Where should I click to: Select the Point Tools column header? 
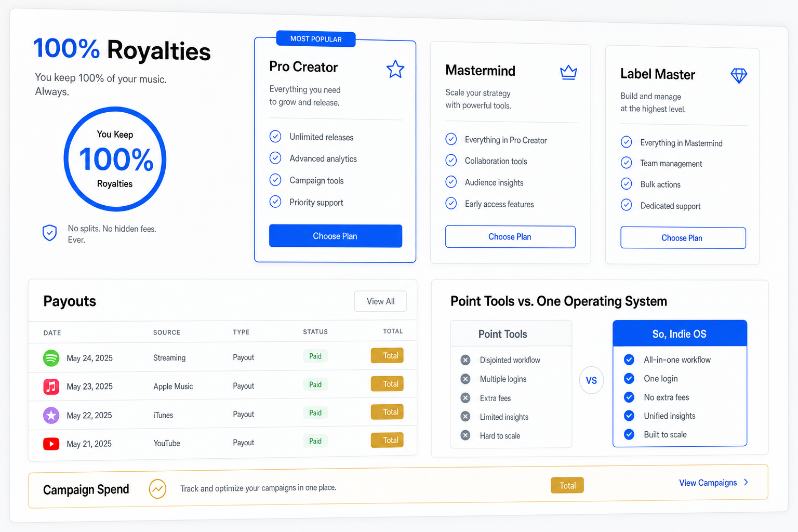[x=511, y=334]
